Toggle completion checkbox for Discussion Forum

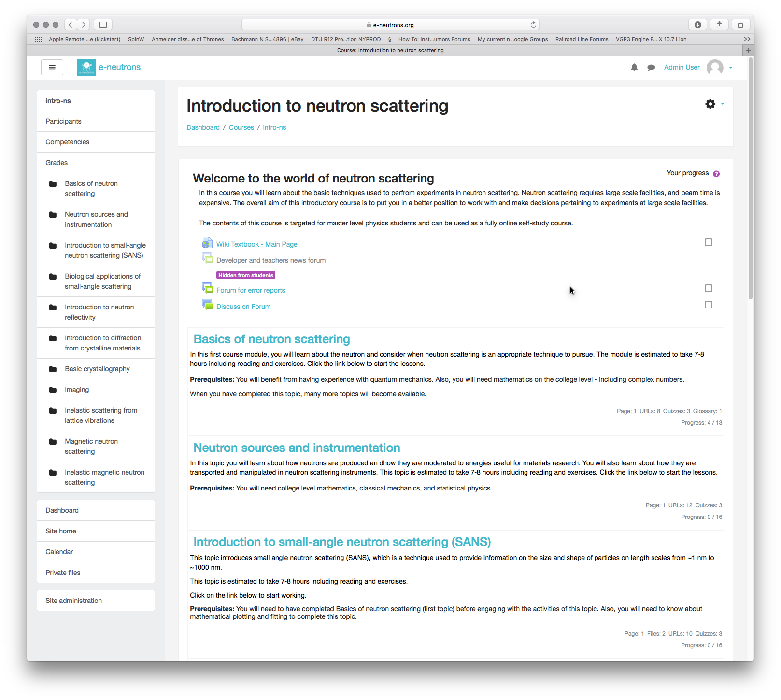(x=709, y=305)
